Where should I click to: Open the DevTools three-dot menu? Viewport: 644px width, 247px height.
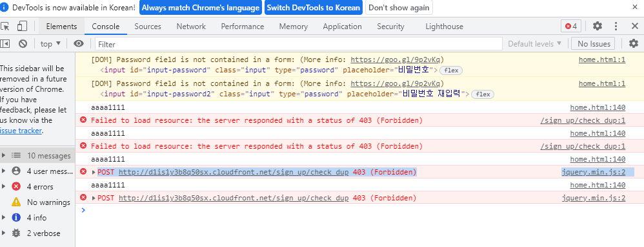pos(616,27)
